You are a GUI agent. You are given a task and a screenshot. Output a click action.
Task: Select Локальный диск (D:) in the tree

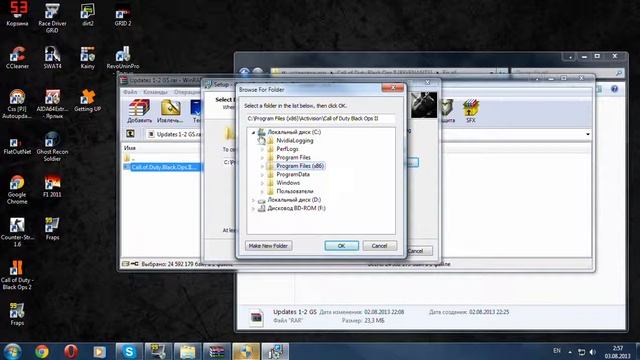coord(294,200)
